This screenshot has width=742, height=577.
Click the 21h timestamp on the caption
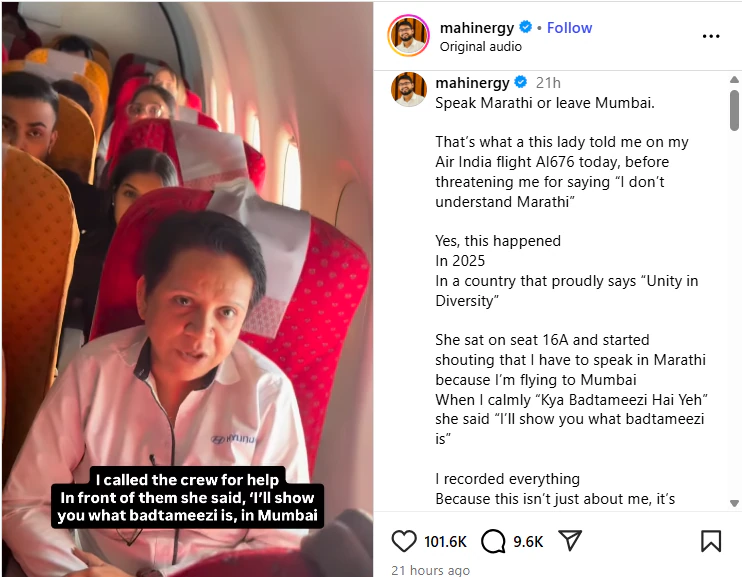(548, 82)
